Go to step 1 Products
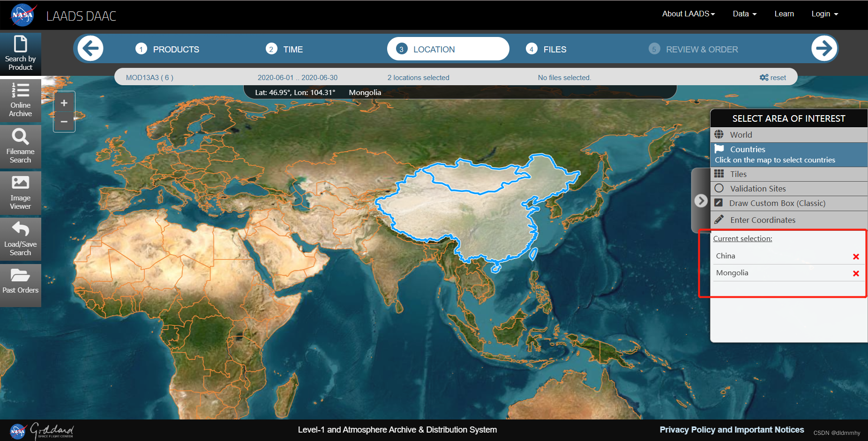This screenshot has height=441, width=868. click(167, 49)
